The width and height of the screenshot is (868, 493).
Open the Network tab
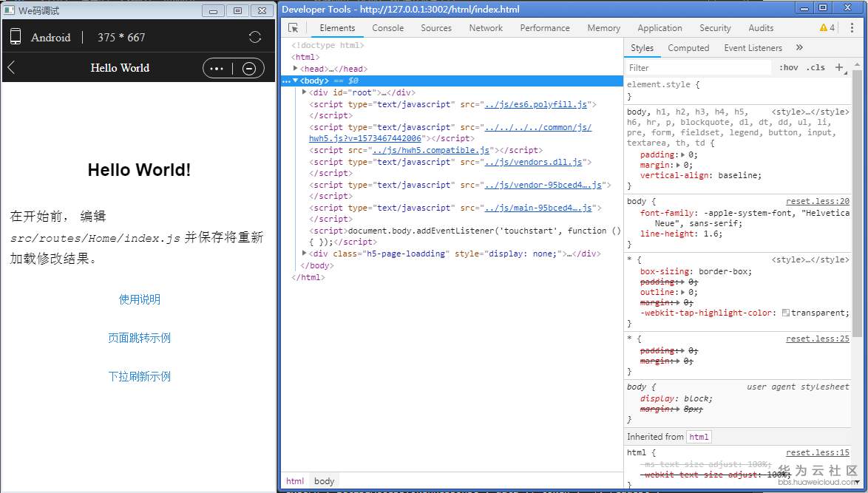486,27
